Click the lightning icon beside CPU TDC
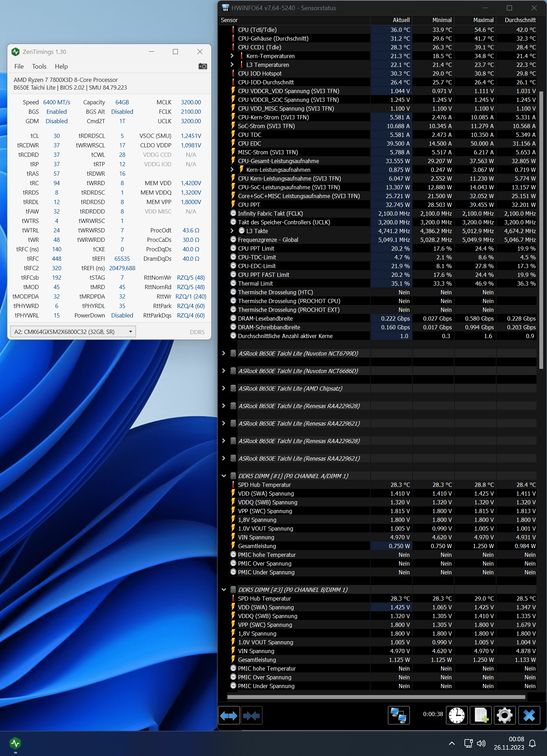 [233, 134]
